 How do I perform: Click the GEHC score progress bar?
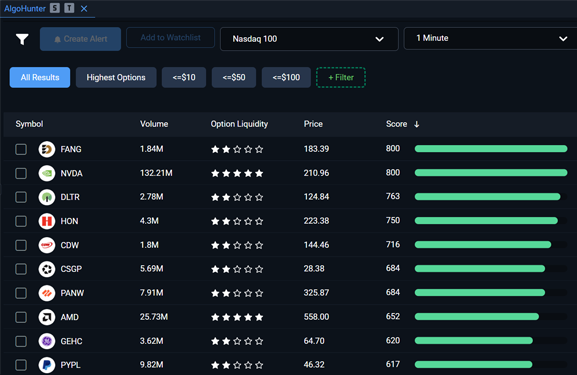tap(491, 341)
